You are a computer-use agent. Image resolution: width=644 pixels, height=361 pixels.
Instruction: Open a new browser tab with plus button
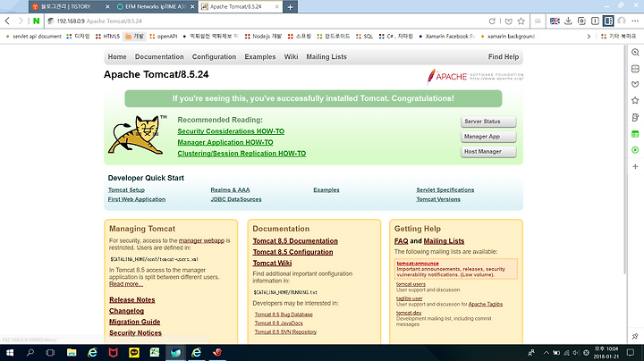pyautogui.click(x=290, y=7)
